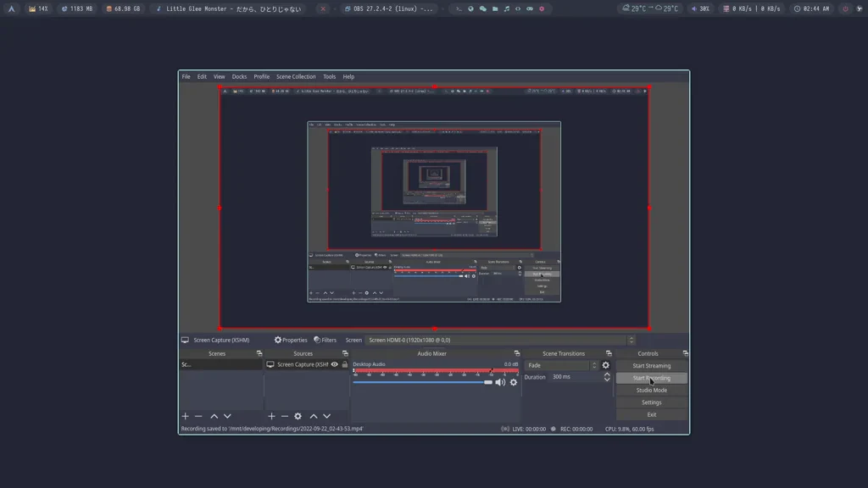Viewport: 868px width, 488px height.
Task: Move the selected source up with the arrow
Action: click(x=314, y=415)
